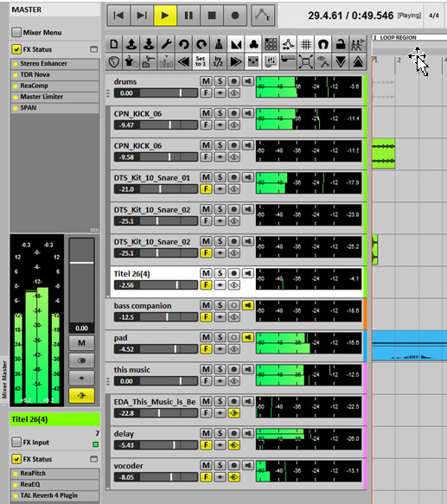
Task: Open Stereo Enhancer in master FX list
Action: [54, 64]
